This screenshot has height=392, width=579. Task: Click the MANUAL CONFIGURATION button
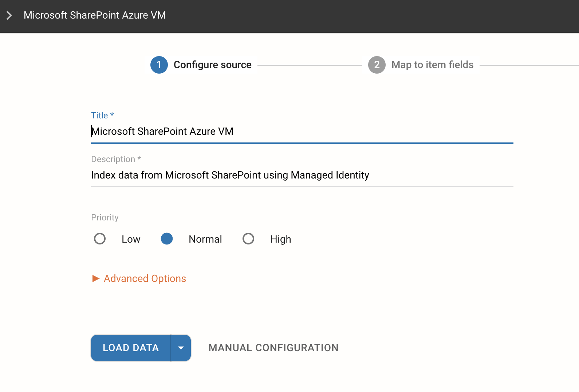pos(273,348)
